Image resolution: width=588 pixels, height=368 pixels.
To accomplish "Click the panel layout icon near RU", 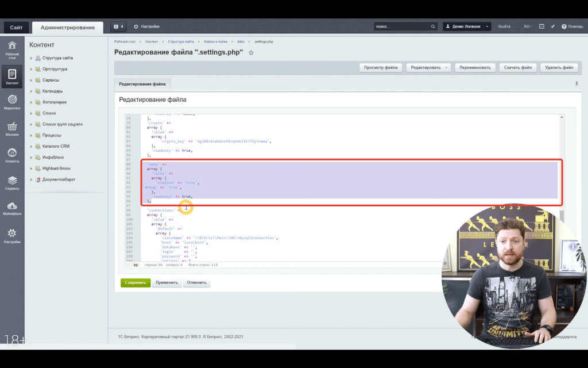I will click(x=541, y=26).
